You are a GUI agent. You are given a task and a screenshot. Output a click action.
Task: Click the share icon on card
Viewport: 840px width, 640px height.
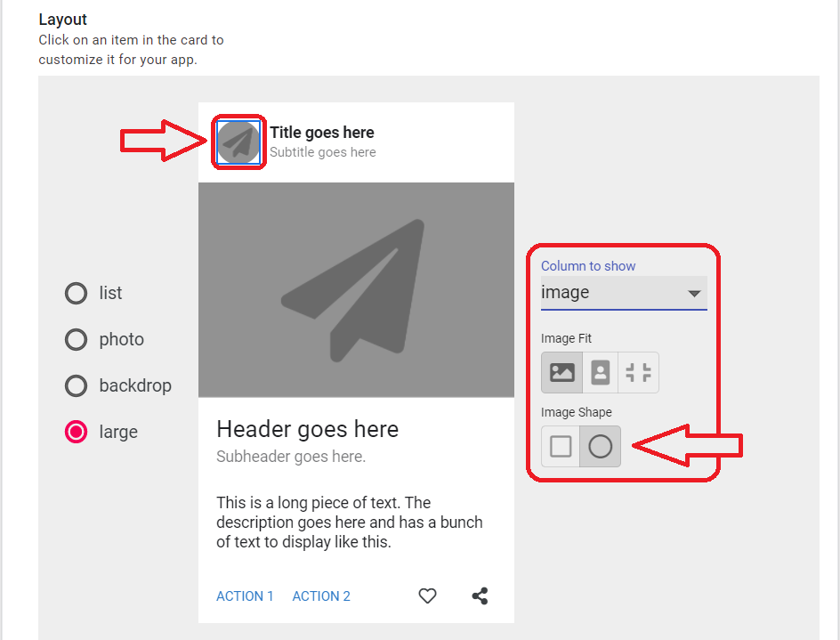480,595
